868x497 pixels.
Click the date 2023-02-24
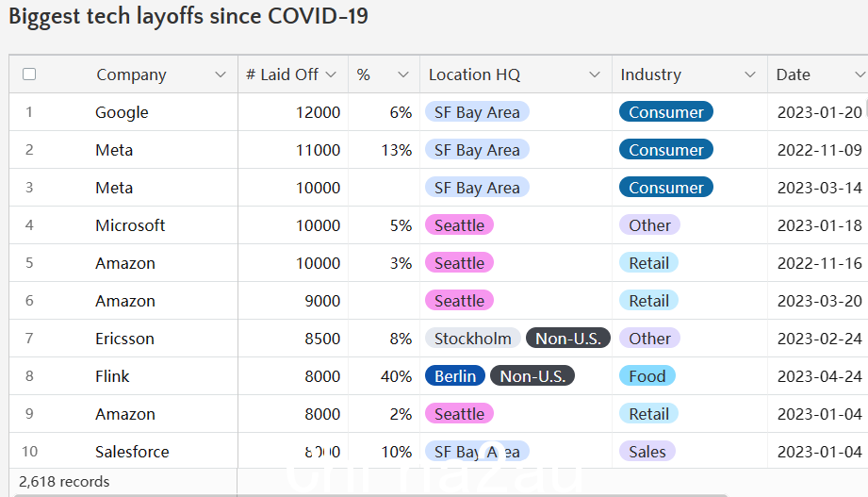819,339
